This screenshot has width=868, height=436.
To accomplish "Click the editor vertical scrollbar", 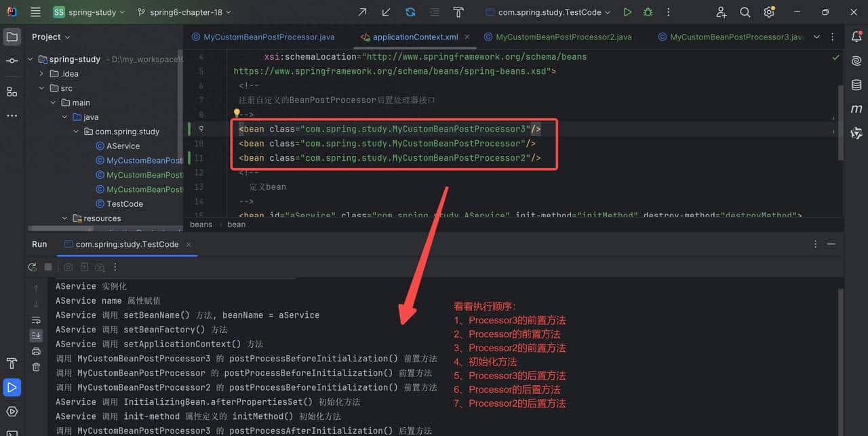I will coord(841,122).
